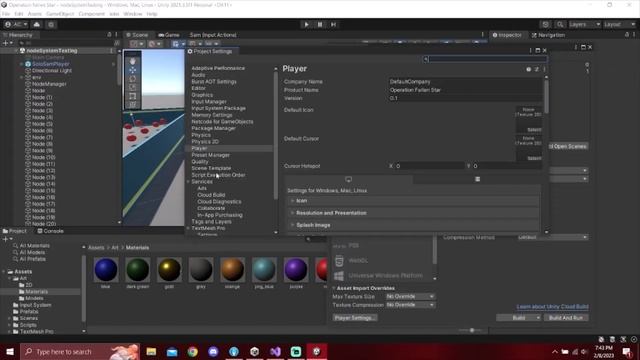Select the Move tool in Scene overlay
The image size is (640, 360).
(133, 70)
